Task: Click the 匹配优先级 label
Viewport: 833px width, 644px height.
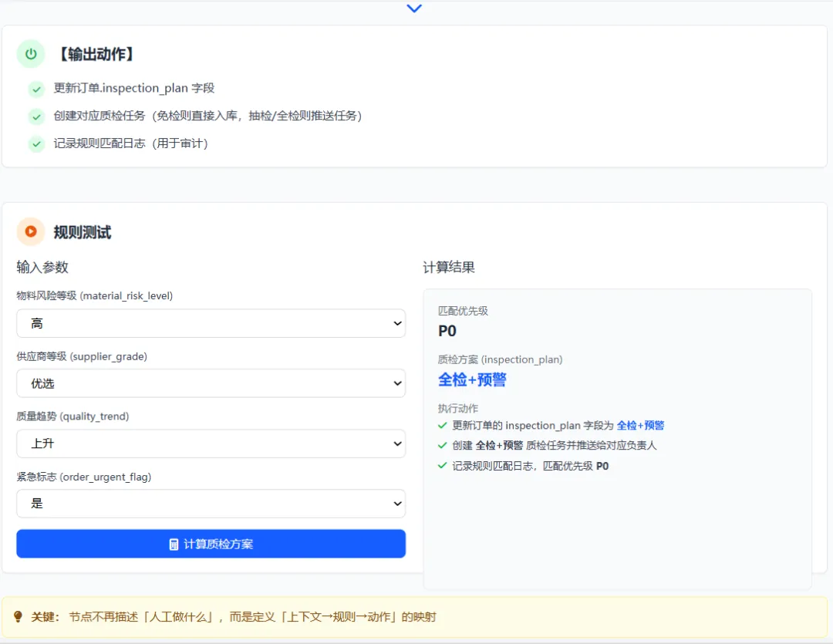Action: [463, 311]
